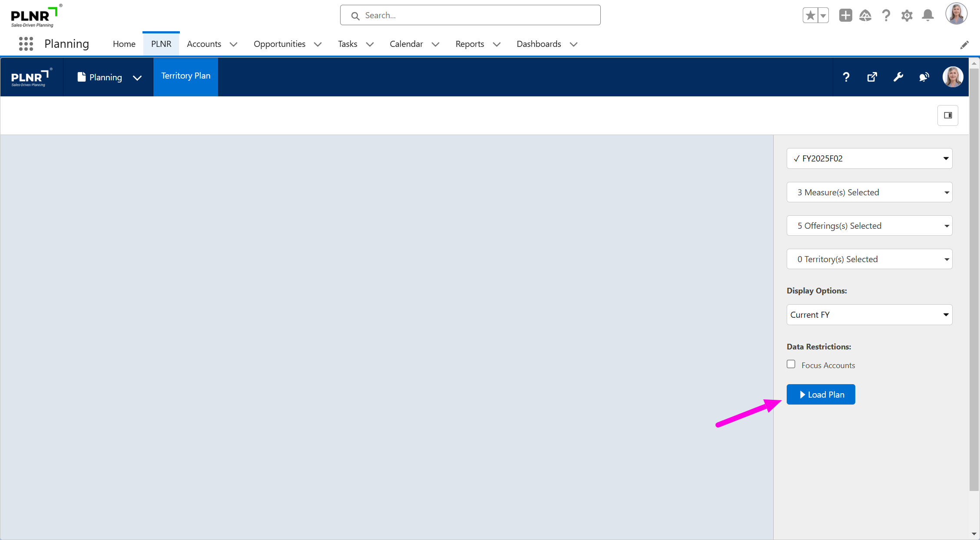Expand the FY2025F02 version dropdown
Image resolution: width=980 pixels, height=540 pixels.
click(x=869, y=158)
